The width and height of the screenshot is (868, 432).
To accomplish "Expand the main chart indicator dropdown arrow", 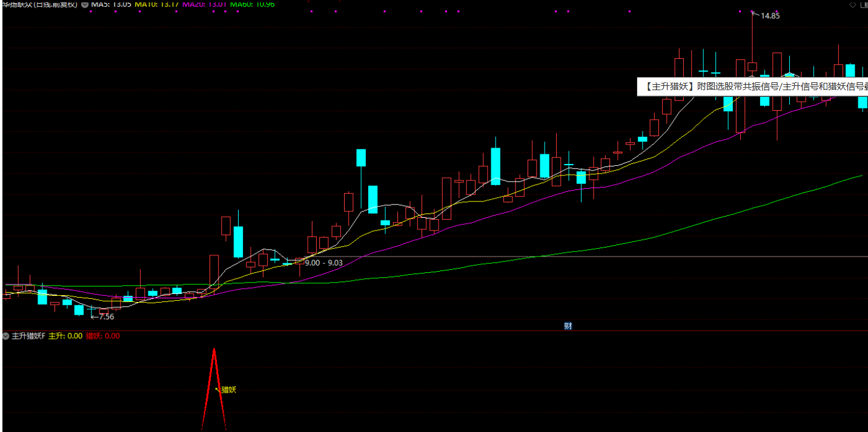I will coord(84,4).
